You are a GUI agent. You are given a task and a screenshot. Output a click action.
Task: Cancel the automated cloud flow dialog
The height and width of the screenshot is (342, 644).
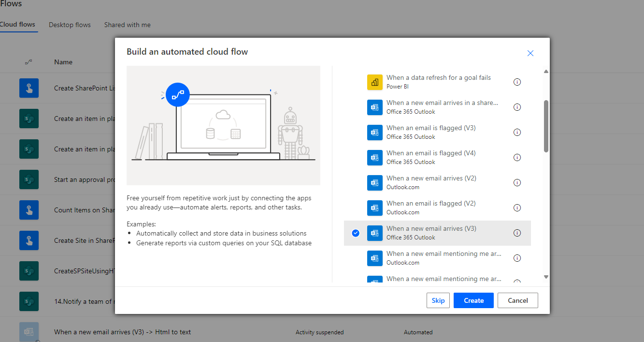pyautogui.click(x=518, y=300)
